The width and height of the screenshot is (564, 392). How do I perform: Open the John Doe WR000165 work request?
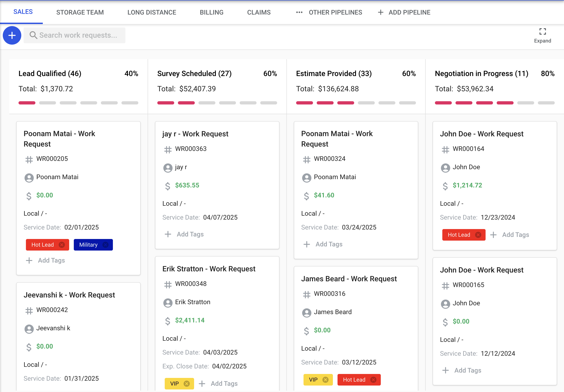coord(481,270)
